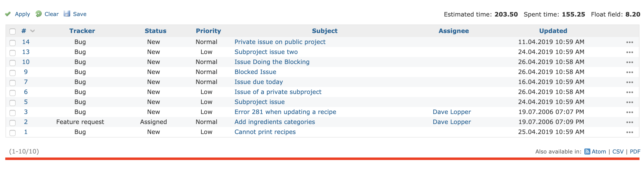Export the issue list as CSV
Screen dimensions: 644x176
[618, 151]
